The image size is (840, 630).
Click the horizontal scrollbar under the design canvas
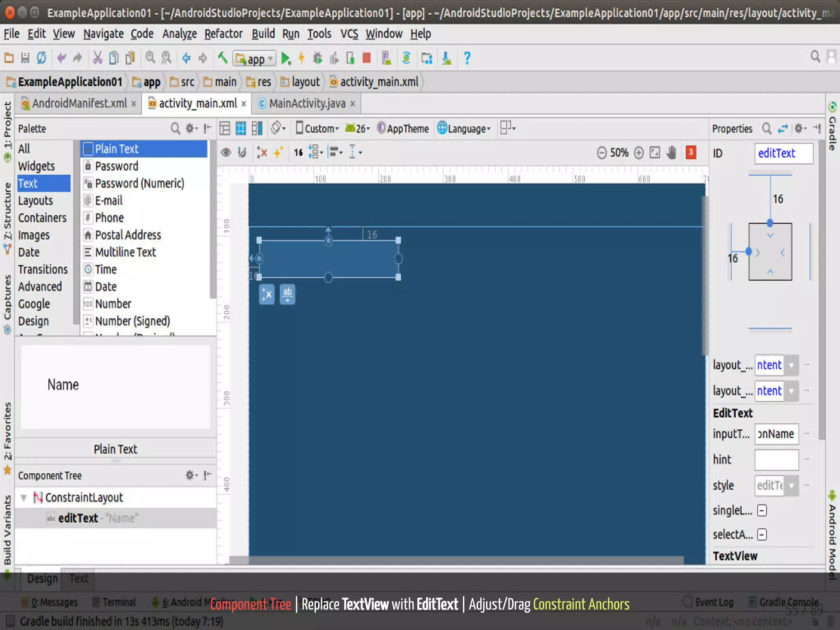point(456,560)
